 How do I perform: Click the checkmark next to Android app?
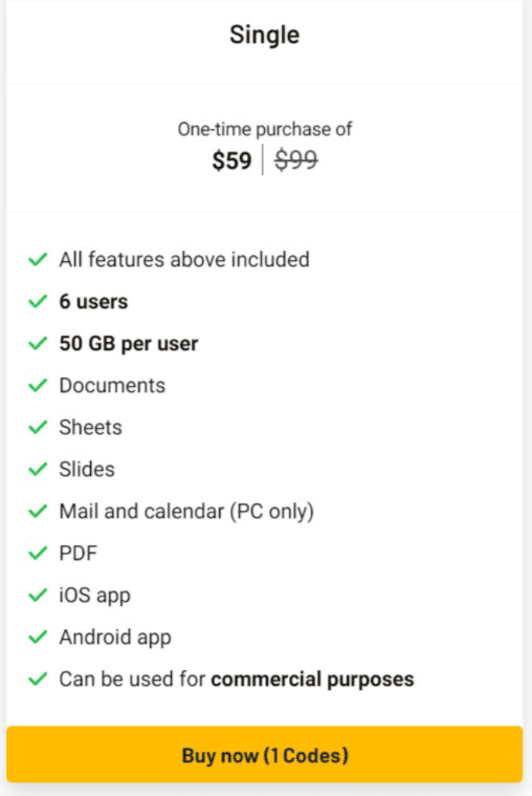tap(37, 637)
